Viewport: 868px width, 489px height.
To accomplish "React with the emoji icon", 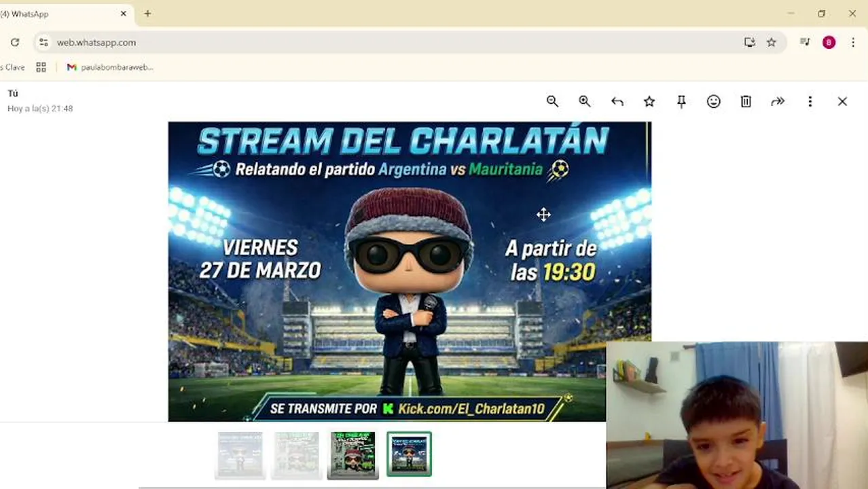I will tap(713, 101).
